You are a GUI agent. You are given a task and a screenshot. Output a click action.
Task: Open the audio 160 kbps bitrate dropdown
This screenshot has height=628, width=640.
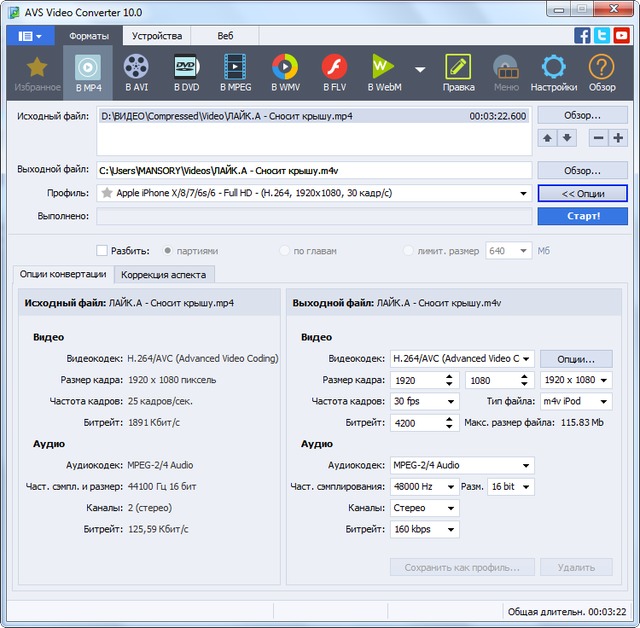(x=424, y=529)
